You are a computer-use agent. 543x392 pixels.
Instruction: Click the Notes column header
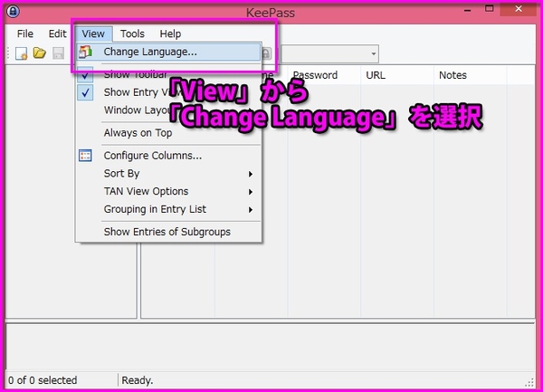pyautogui.click(x=471, y=75)
